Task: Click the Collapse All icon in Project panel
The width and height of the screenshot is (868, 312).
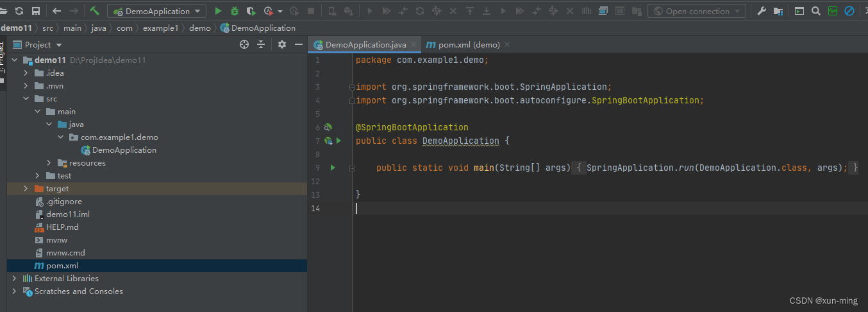Action: point(261,44)
